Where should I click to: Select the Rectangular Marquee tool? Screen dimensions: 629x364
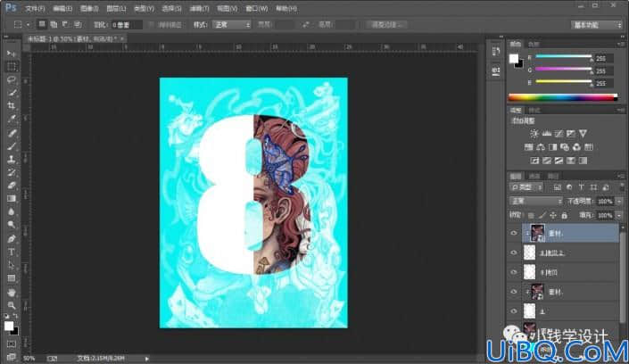pyautogui.click(x=12, y=67)
